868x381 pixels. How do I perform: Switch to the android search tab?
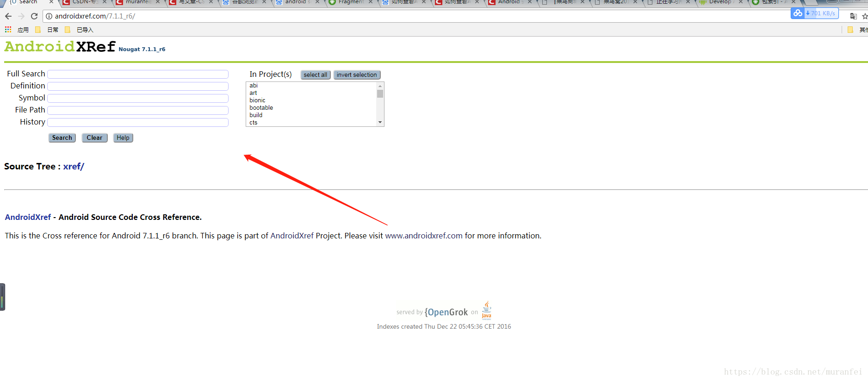point(298,2)
